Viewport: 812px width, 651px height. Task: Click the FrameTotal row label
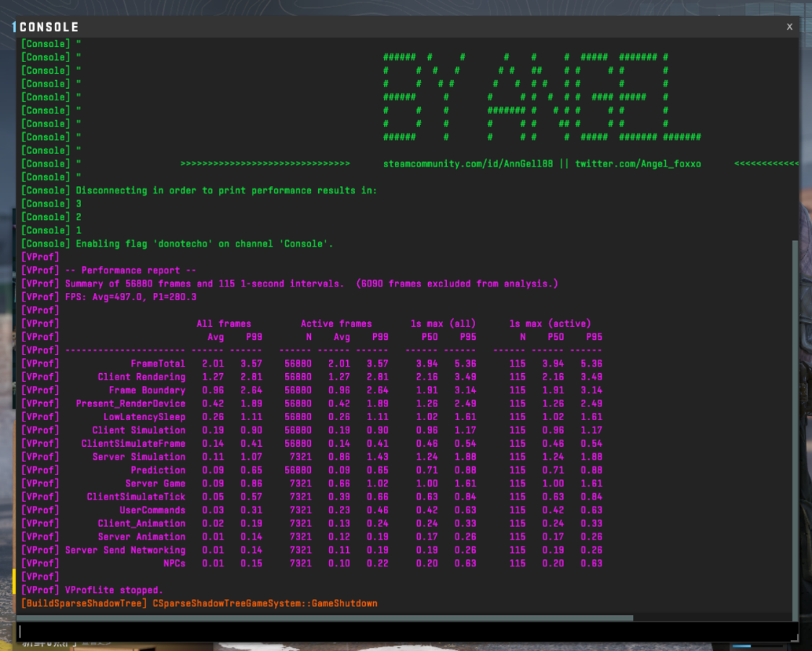[157, 364]
